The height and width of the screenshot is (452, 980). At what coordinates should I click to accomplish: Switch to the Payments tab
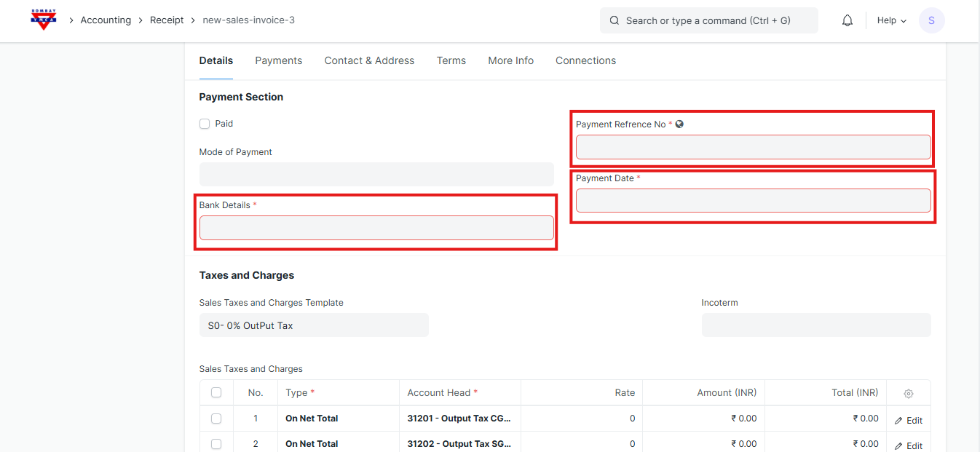[x=278, y=60]
